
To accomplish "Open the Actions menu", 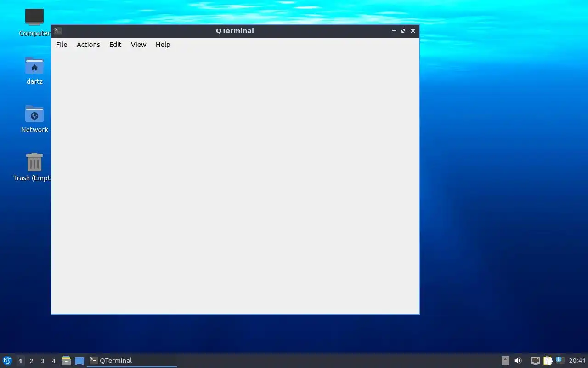I will pos(88,45).
